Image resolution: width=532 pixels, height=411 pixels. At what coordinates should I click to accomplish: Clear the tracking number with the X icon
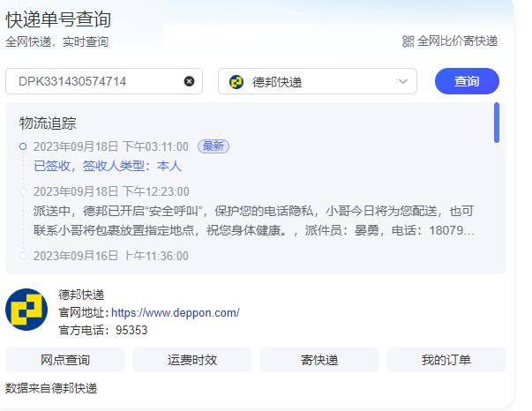click(x=189, y=81)
